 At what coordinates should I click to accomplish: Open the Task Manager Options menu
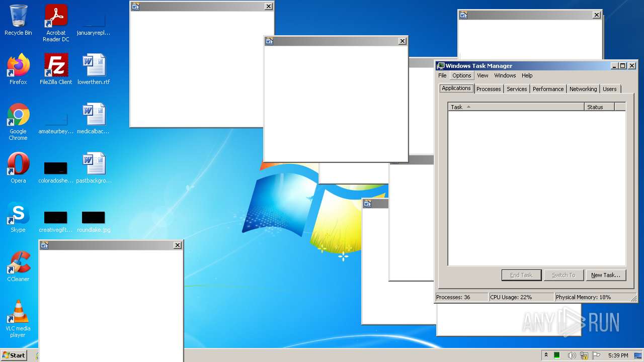pyautogui.click(x=461, y=75)
